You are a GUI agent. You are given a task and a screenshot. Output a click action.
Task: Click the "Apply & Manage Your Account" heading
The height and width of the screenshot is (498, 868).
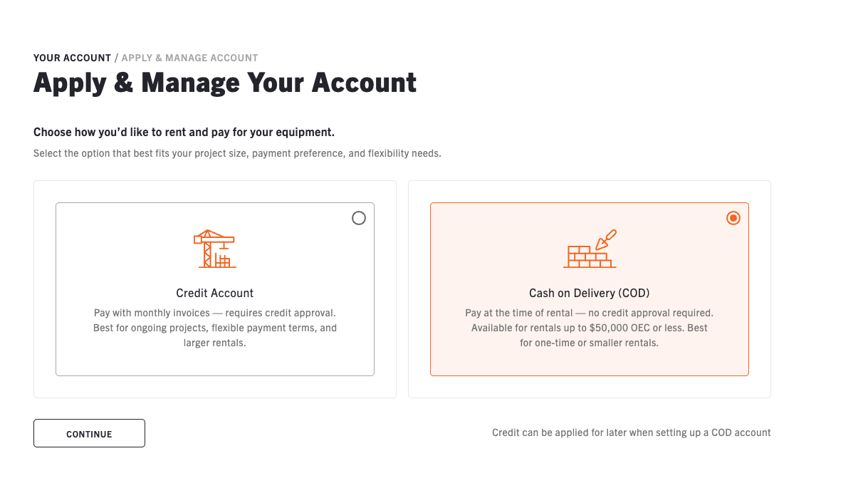tap(225, 83)
